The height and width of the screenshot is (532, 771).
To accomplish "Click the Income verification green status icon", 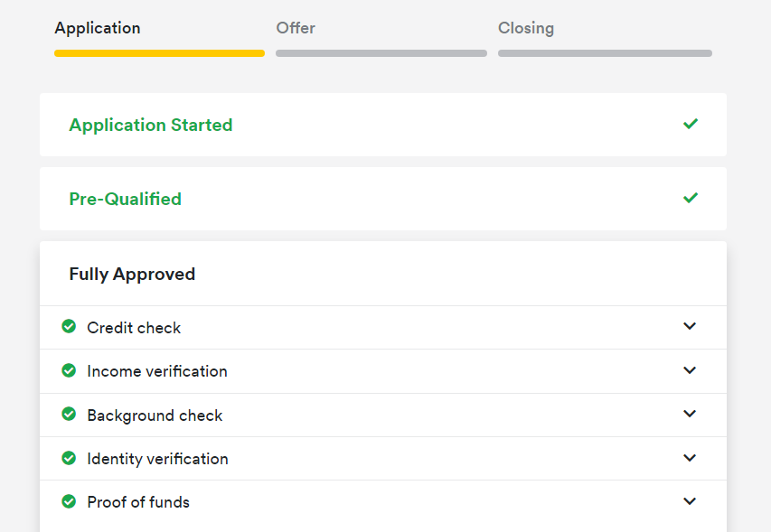I will click(69, 370).
